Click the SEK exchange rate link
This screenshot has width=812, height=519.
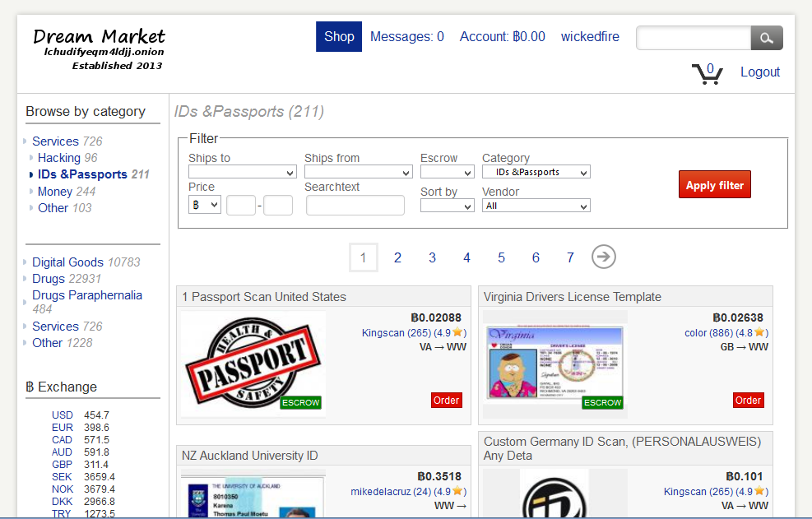(x=63, y=476)
